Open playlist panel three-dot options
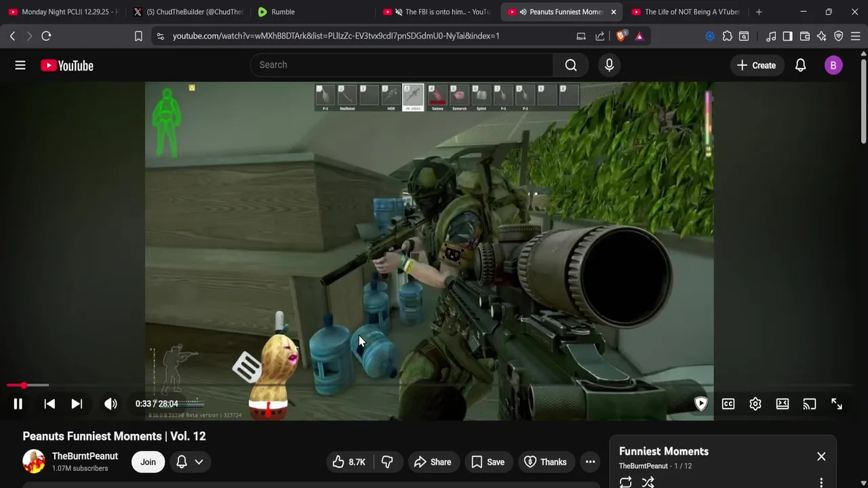This screenshot has height=488, width=868. (x=821, y=483)
